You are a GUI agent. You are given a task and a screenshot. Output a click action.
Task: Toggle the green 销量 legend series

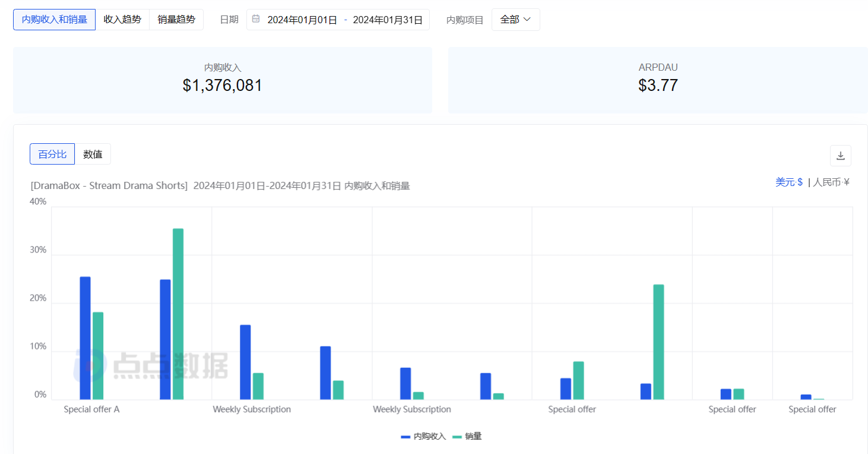point(473,437)
